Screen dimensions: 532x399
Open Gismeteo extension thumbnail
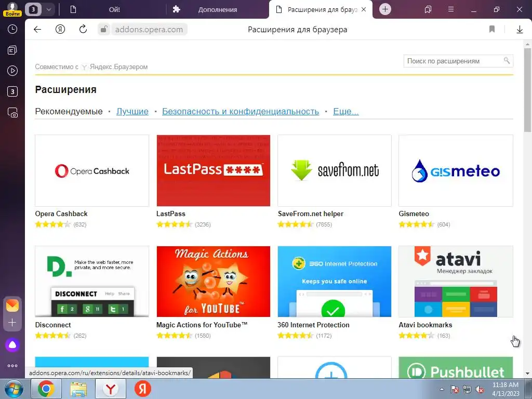(x=456, y=170)
